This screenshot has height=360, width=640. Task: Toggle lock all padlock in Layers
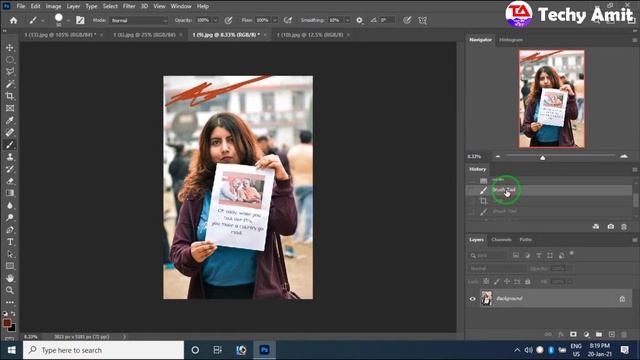pyautogui.click(x=528, y=282)
